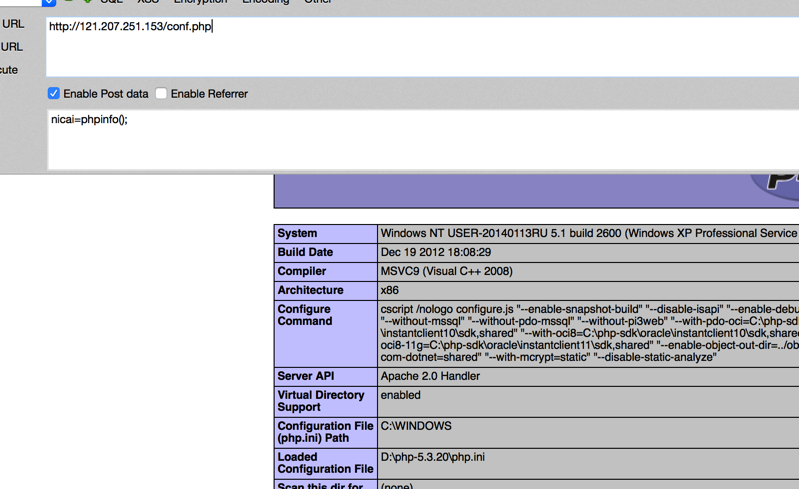799x489 pixels.
Task: Uncheck the Enable Post data checkbox
Action: coord(54,93)
